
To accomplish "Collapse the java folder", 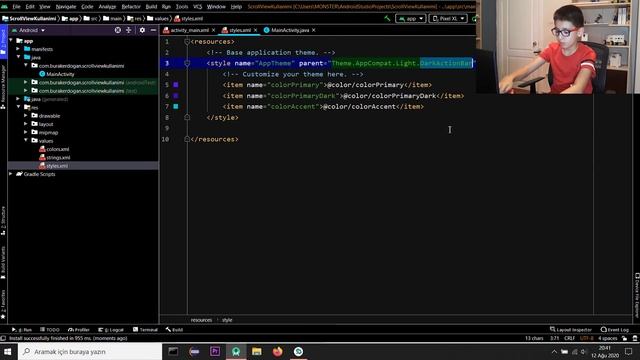I will (x=19, y=57).
